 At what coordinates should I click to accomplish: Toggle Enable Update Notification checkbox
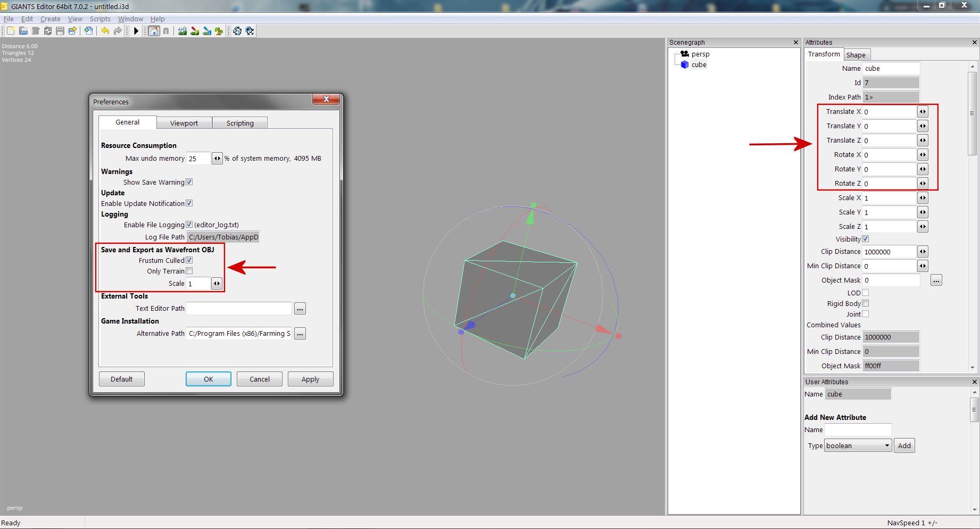point(189,203)
